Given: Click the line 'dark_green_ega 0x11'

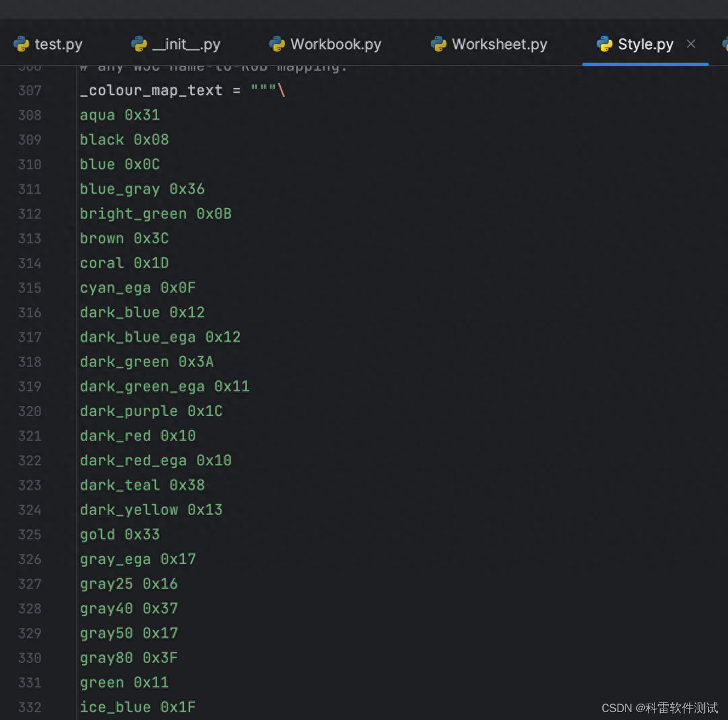Looking at the screenshot, I should click(x=165, y=386).
